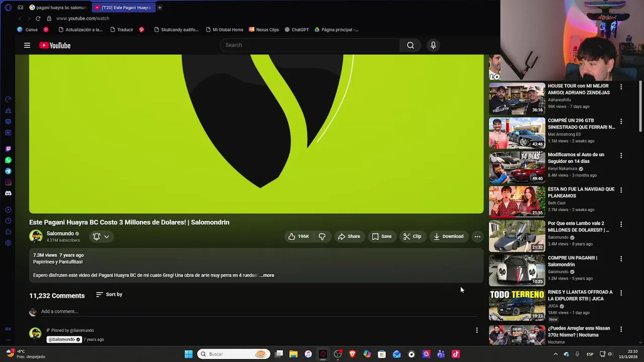The height and width of the screenshot is (362, 644).
Task: Switch to the pagani huayra bc Google tab
Action: pyautogui.click(x=58, y=8)
